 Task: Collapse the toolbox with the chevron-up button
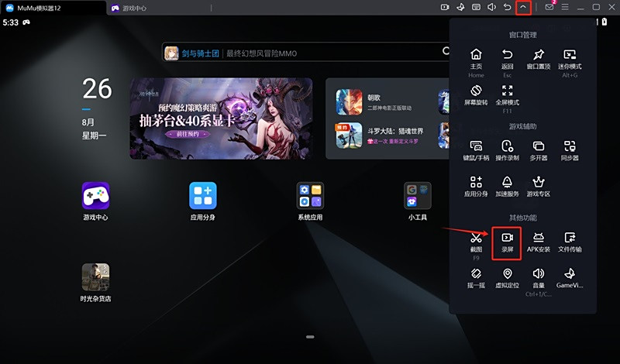pos(523,7)
